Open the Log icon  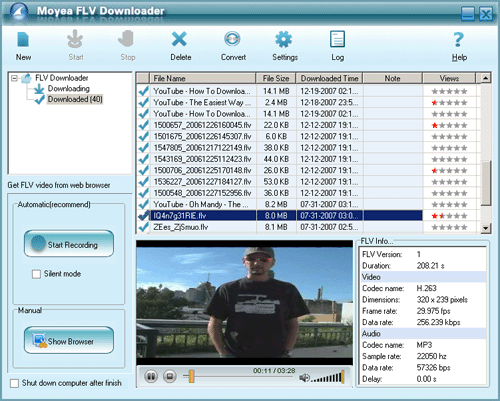click(x=337, y=39)
